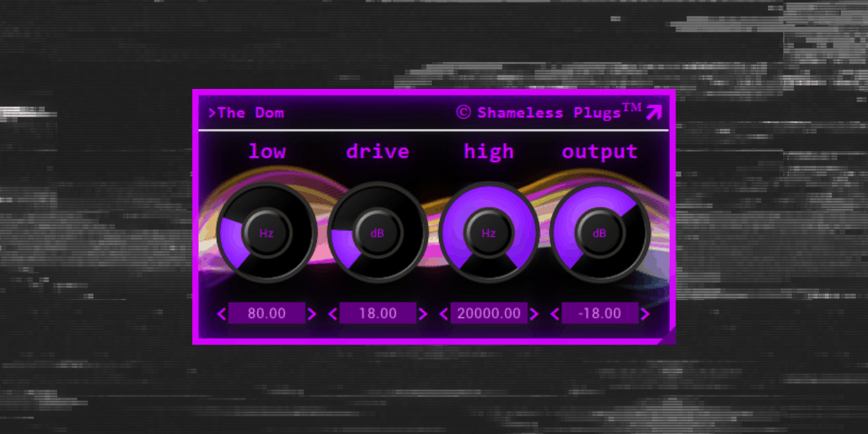
Task: Increase the drive value with right arrow
Action: pos(423,314)
